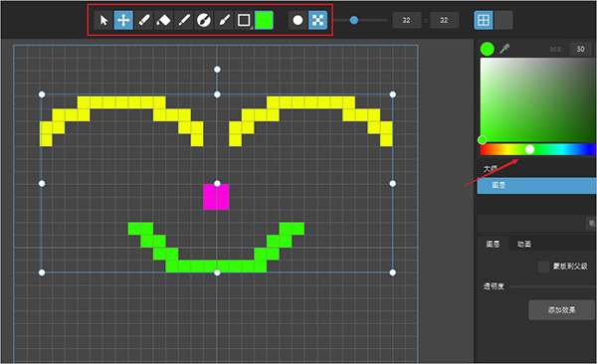
Task: Click the 添加效果 button
Action: 561,310
